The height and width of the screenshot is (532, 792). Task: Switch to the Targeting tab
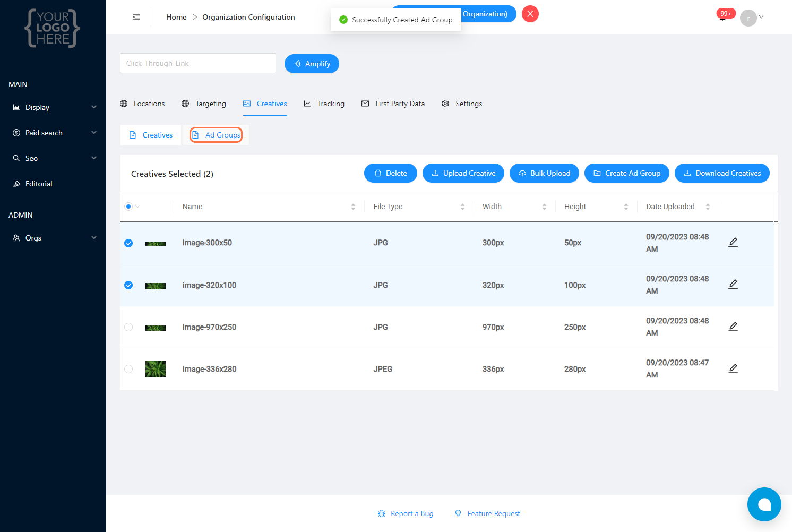204,104
